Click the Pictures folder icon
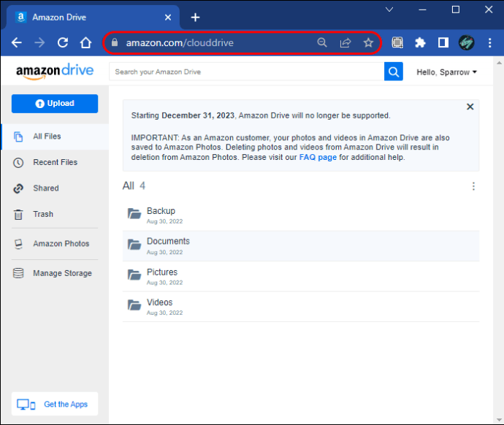 134,275
